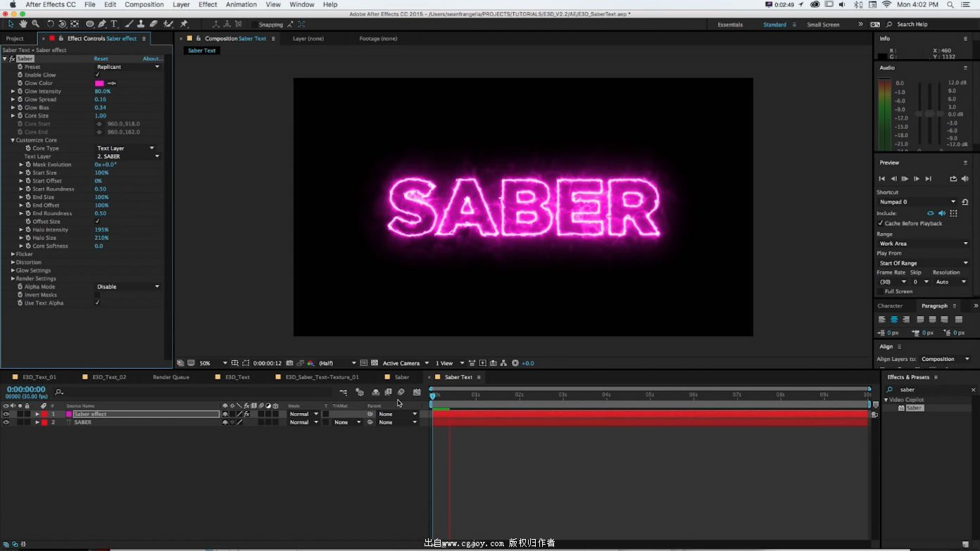Click the Glow Color pink swatch

pyautogui.click(x=99, y=83)
